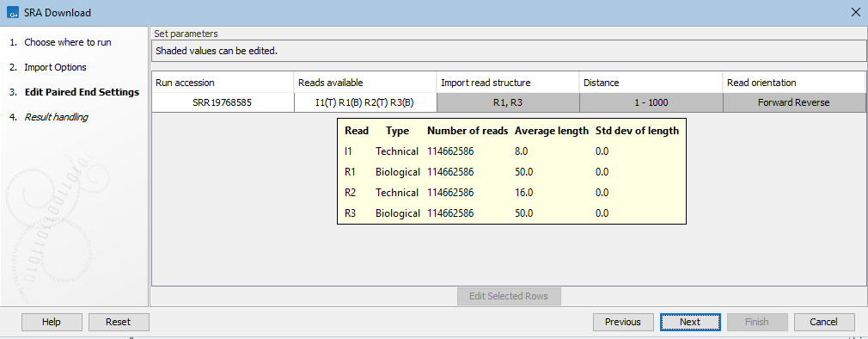
Task: Click 'Import read structure' column header
Action: [x=508, y=83]
